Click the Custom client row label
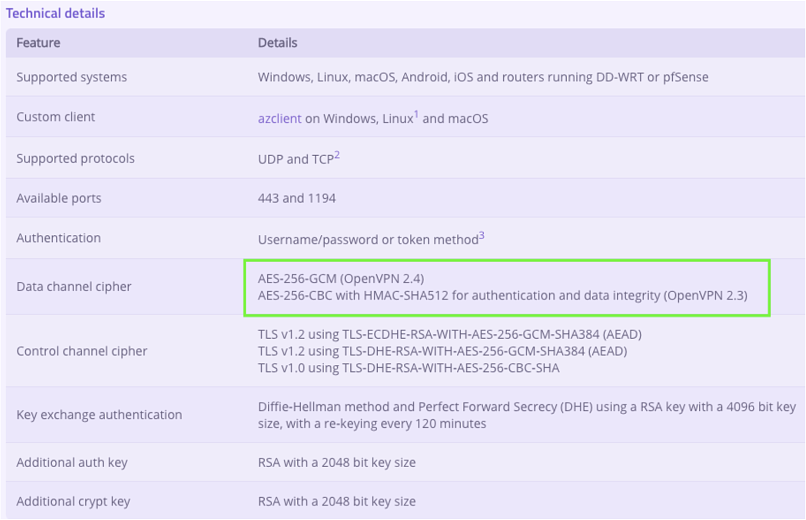The width and height of the screenshot is (806, 520). (55, 117)
